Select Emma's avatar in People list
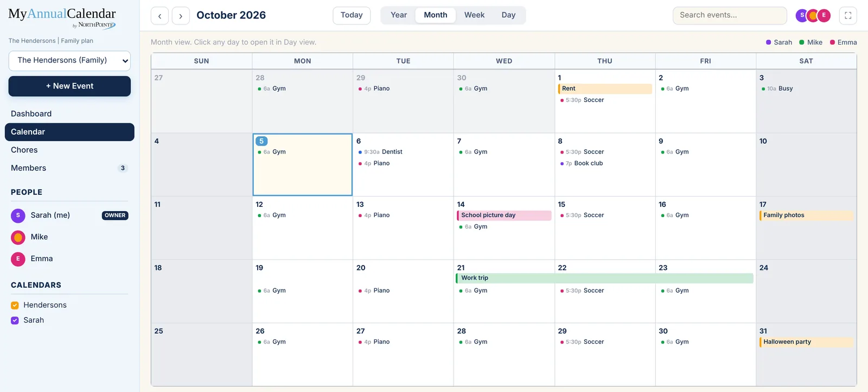The width and height of the screenshot is (868, 392). tap(18, 259)
